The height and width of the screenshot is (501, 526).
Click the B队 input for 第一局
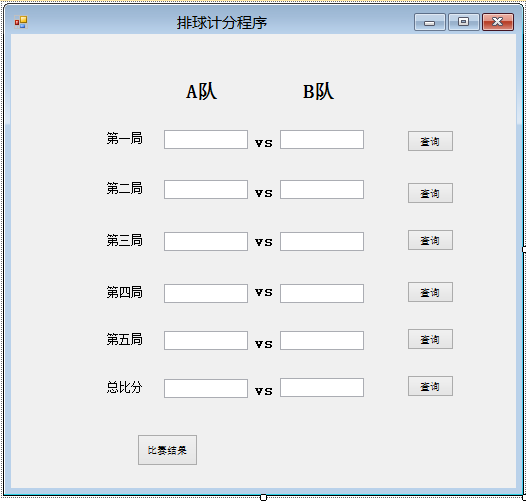point(322,140)
